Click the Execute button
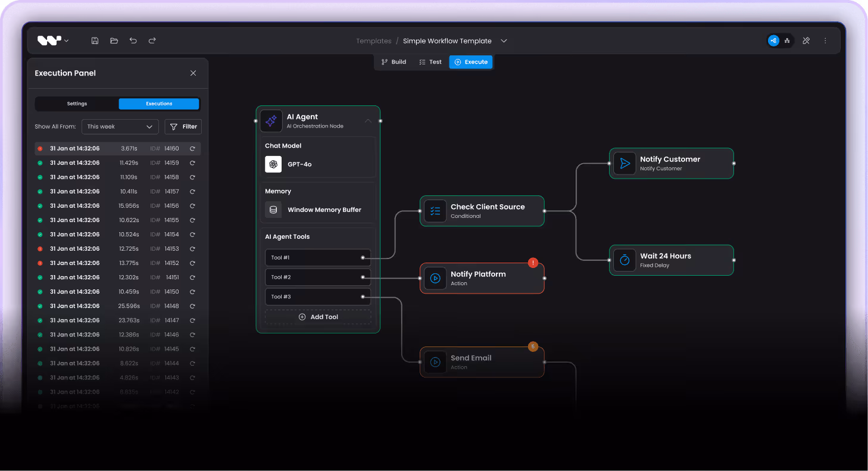Viewport: 868px width, 471px height. (x=471, y=61)
